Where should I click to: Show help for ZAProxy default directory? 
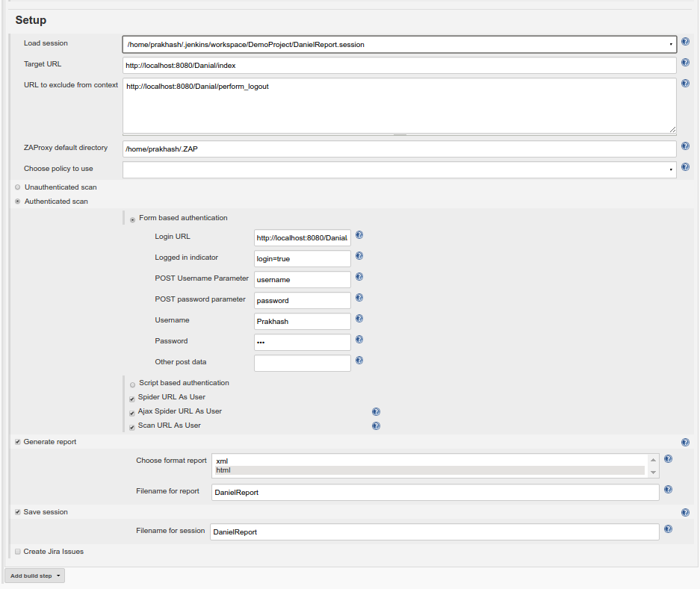685,146
